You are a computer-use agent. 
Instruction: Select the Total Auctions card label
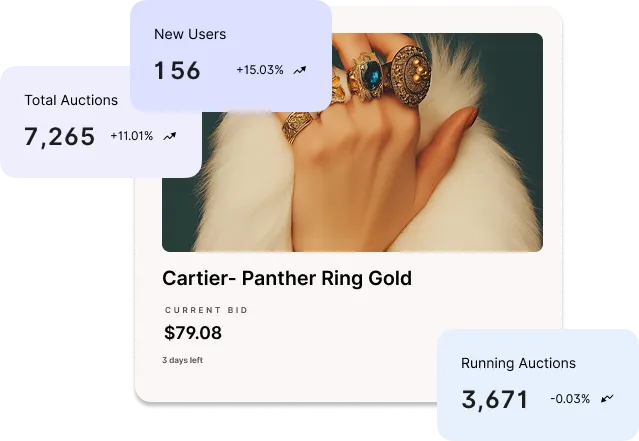click(x=71, y=100)
